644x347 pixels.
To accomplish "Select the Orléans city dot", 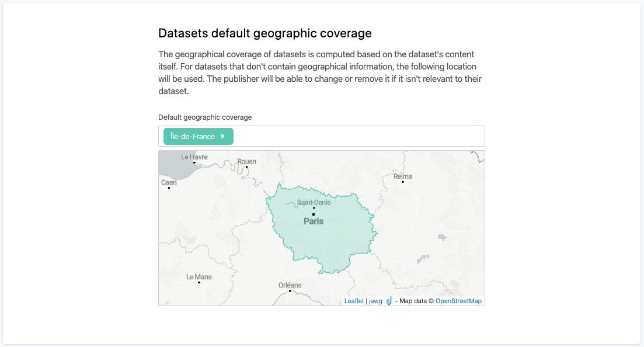I will pyautogui.click(x=290, y=290).
